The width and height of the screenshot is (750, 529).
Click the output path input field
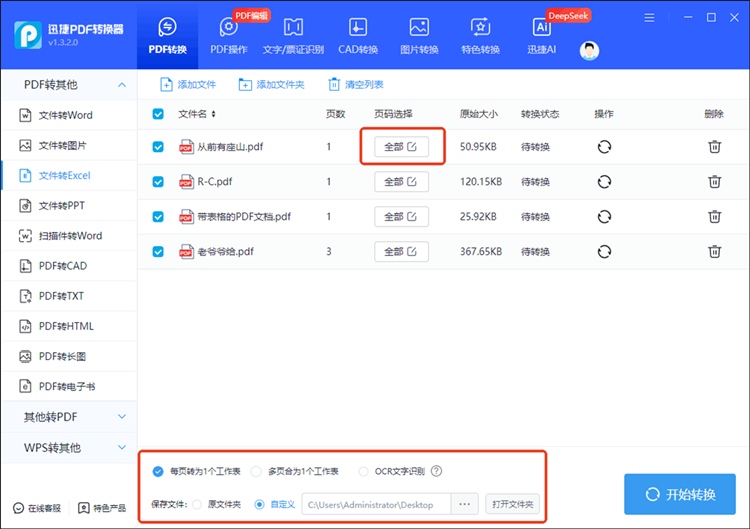click(x=376, y=505)
